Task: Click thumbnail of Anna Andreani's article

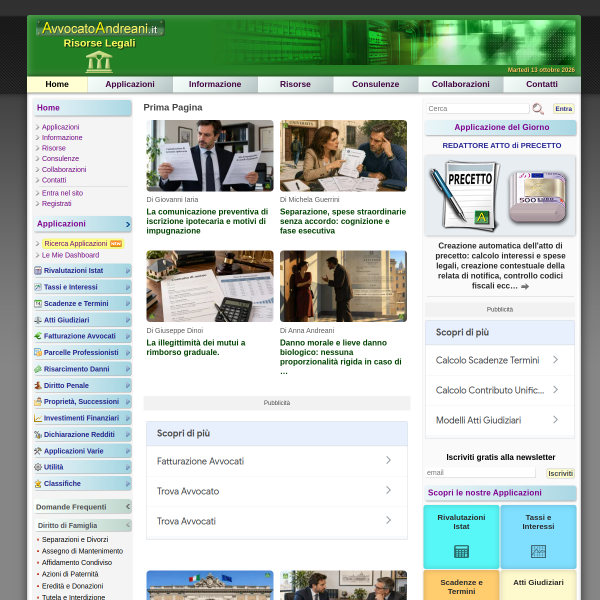Action: [343, 286]
